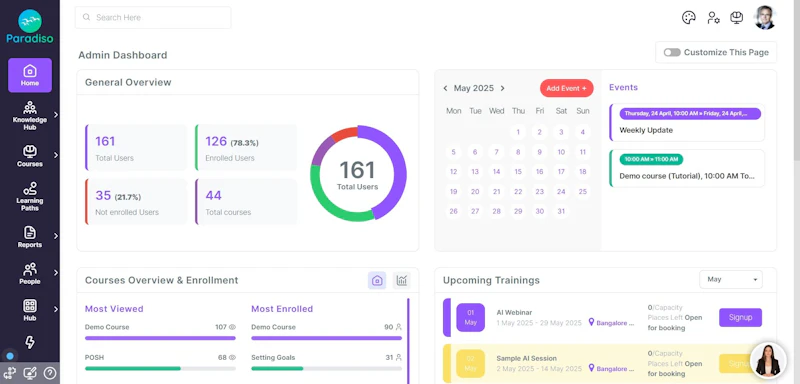800x384 pixels.
Task: Open People in sidebar
Action: tap(30, 274)
